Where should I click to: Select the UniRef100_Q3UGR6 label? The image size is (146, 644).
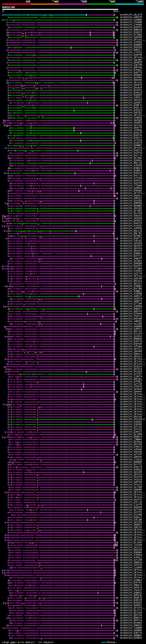(131, 424)
